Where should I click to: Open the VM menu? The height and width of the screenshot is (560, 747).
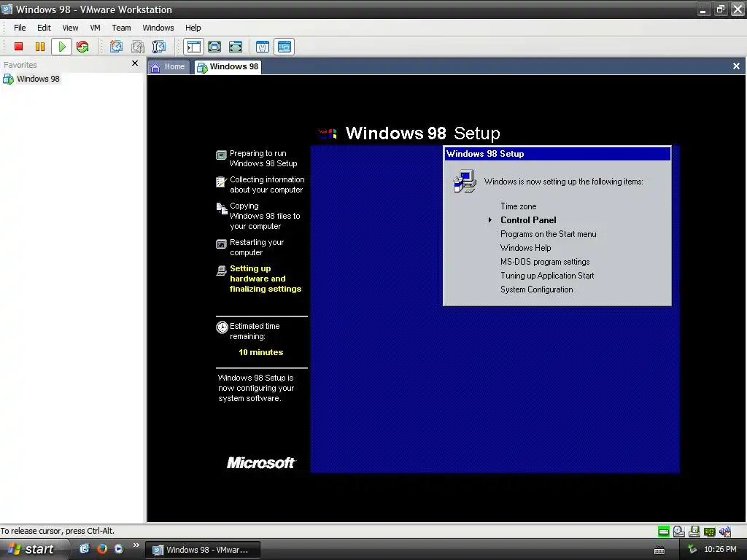pyautogui.click(x=96, y=28)
